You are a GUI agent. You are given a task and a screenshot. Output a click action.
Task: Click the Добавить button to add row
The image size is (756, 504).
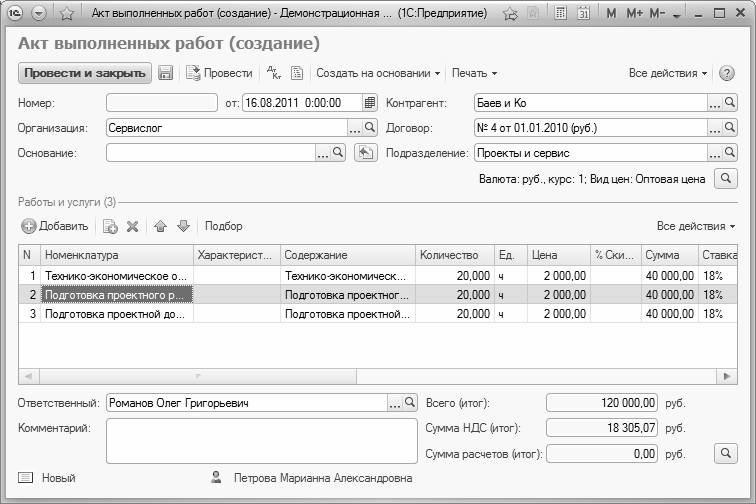(x=55, y=226)
